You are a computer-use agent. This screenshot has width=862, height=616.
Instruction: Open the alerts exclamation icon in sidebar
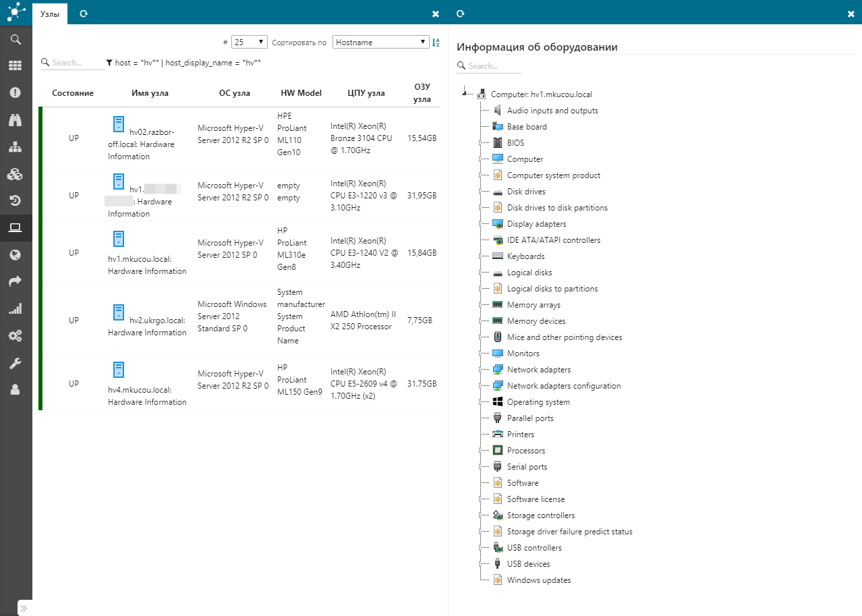(15, 93)
